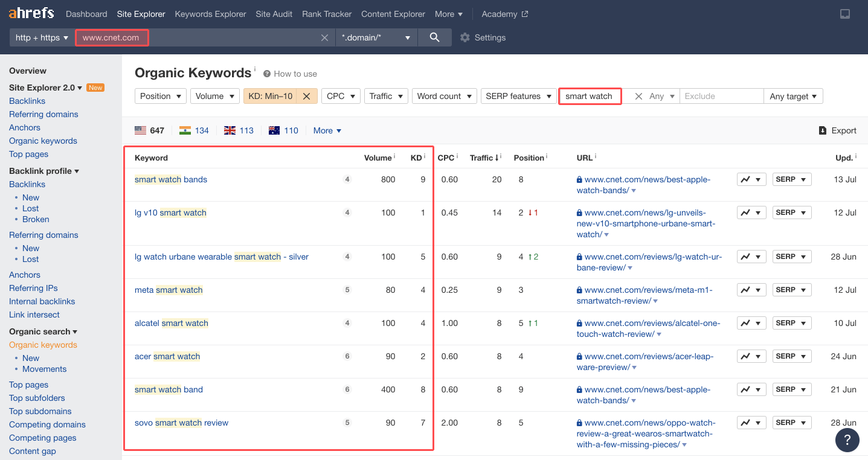The height and width of the screenshot is (460, 868).
Task: Select the Australia flag count 110
Action: click(x=283, y=130)
